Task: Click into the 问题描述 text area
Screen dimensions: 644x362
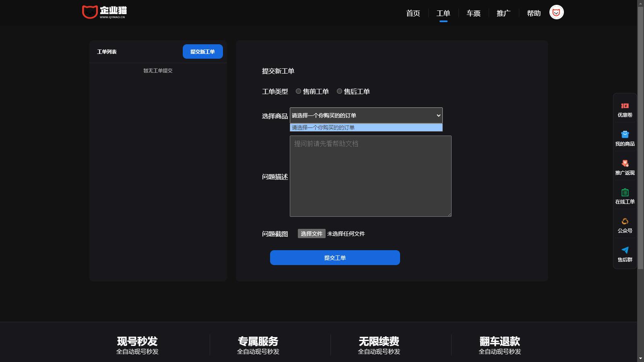Action: pyautogui.click(x=370, y=176)
